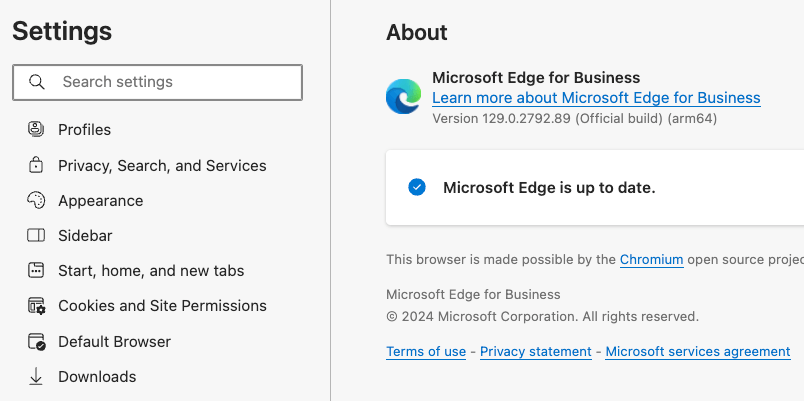Click the Default Browser icon
Viewport: 804px width, 401px height.
(36, 341)
